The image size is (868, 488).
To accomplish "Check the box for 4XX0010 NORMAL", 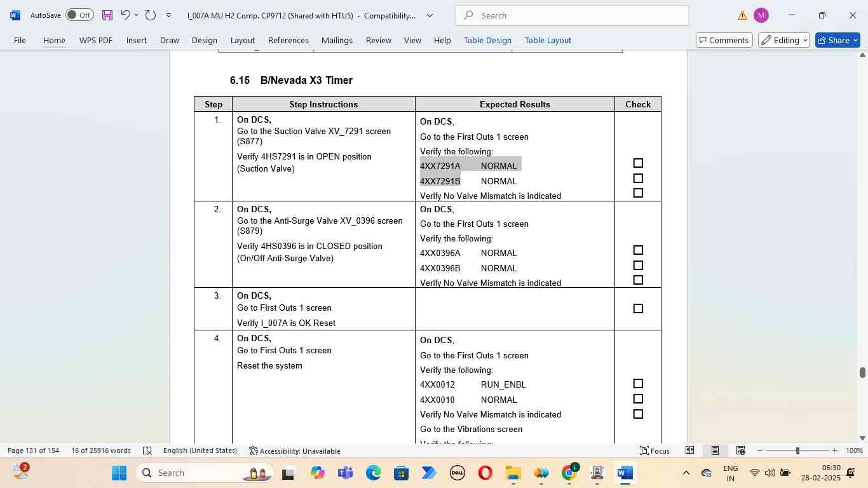I will [638, 399].
